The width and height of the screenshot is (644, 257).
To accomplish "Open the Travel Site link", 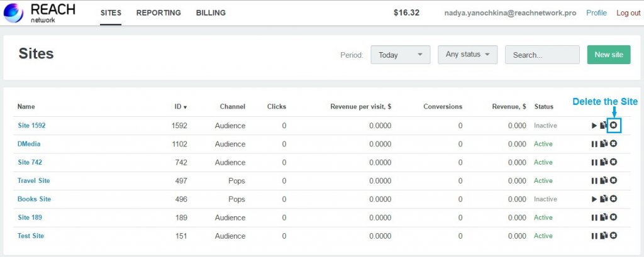I will [x=34, y=180].
